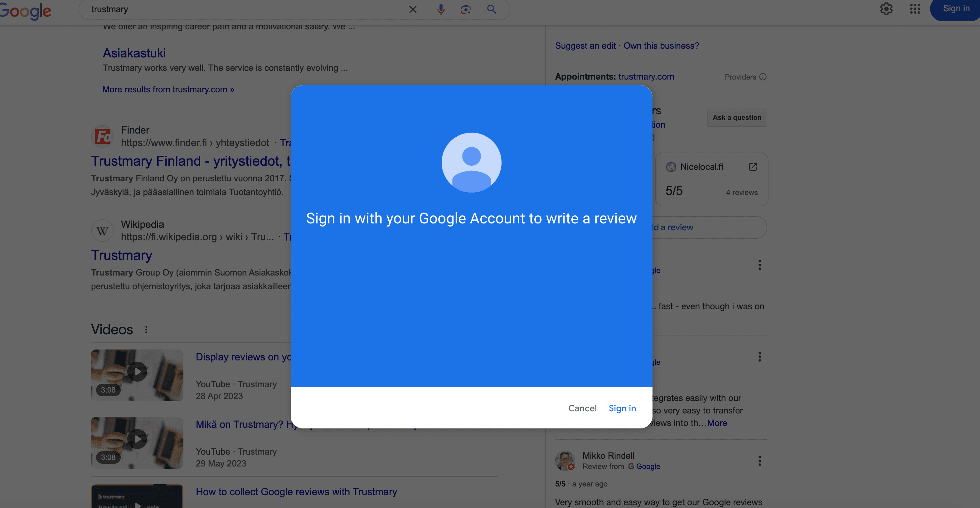Click Sign in inside the dialog
This screenshot has height=508, width=980.
coord(622,408)
